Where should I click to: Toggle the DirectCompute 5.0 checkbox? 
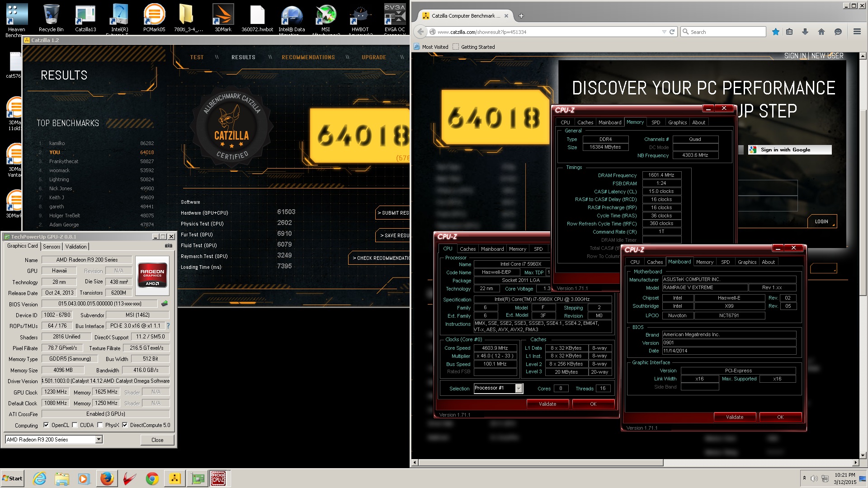[x=125, y=425]
